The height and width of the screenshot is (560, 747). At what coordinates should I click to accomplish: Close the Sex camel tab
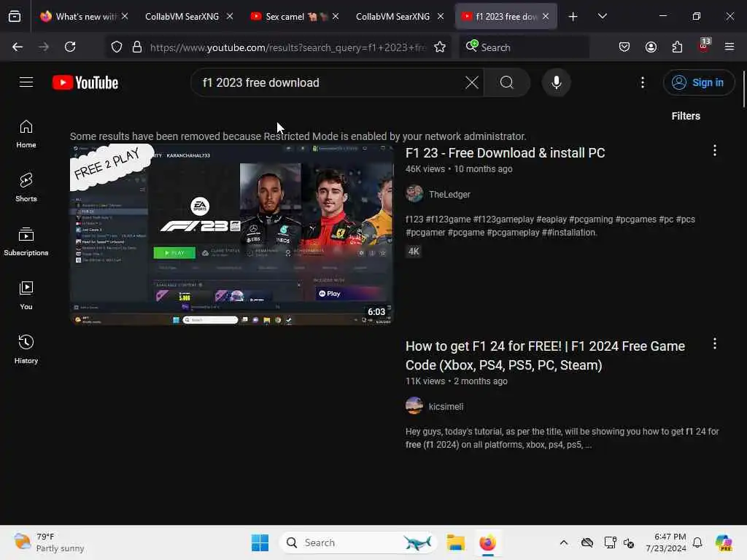tap(336, 17)
